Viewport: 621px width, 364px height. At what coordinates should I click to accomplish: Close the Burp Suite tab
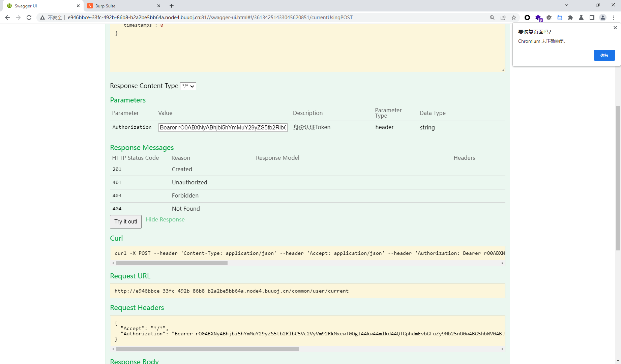159,6
